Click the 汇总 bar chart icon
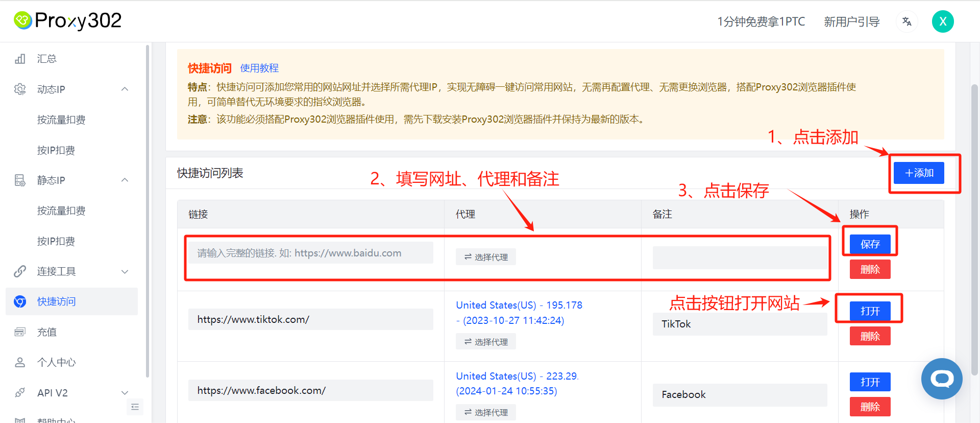The height and width of the screenshot is (423, 980). click(x=20, y=59)
